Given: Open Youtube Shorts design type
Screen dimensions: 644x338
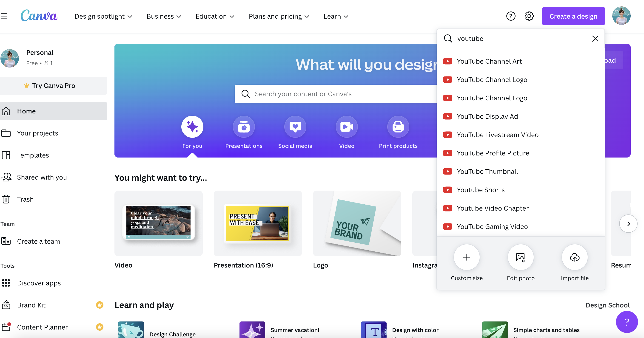Looking at the screenshot, I should pyautogui.click(x=480, y=190).
